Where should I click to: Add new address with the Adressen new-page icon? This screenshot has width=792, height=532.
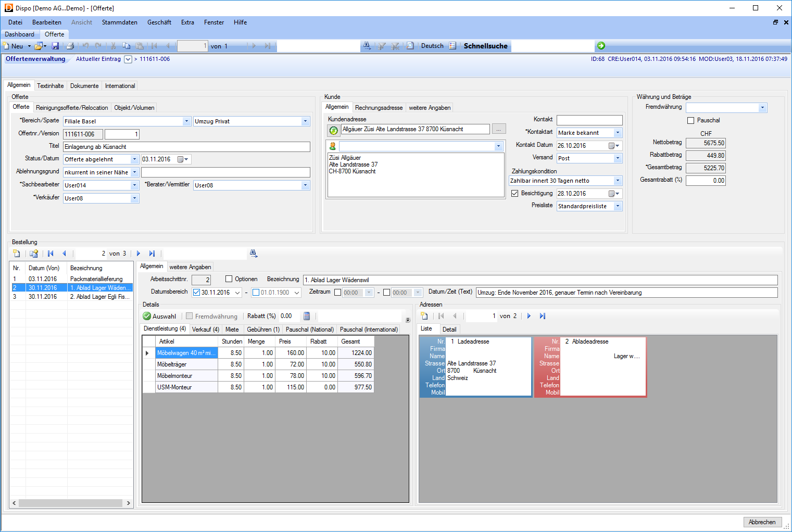pos(424,316)
